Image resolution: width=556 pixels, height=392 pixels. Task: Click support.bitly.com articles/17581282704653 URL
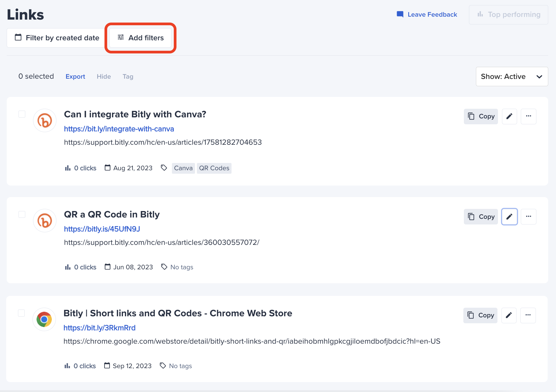(163, 142)
